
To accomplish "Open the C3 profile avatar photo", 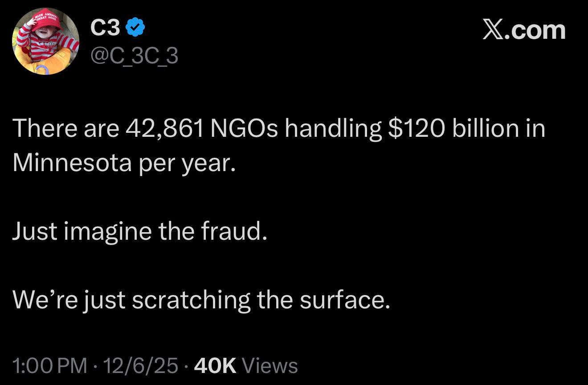I will pos(45,41).
